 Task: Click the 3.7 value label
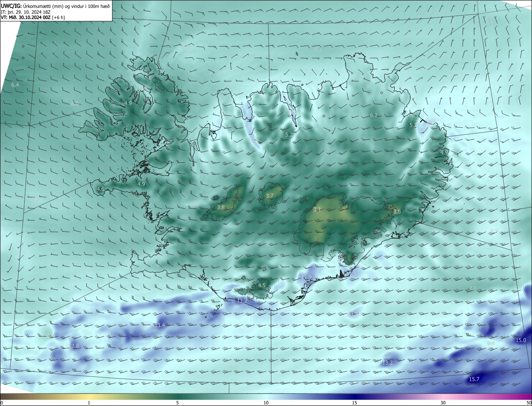pyautogui.click(x=270, y=196)
